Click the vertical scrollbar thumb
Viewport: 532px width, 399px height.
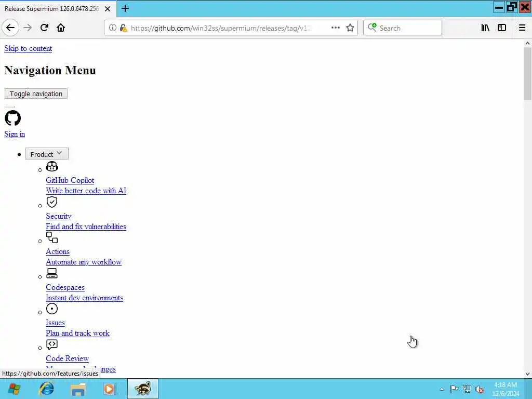(527, 74)
